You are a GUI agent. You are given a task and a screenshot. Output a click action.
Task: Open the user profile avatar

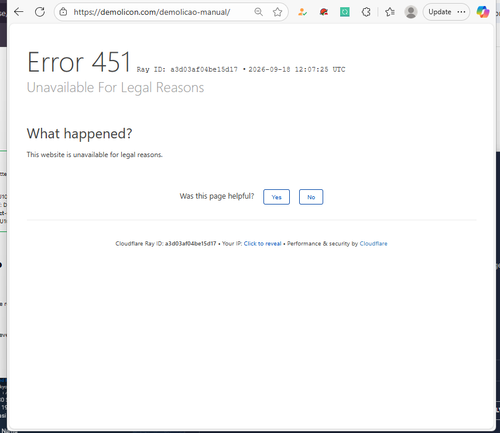point(411,12)
